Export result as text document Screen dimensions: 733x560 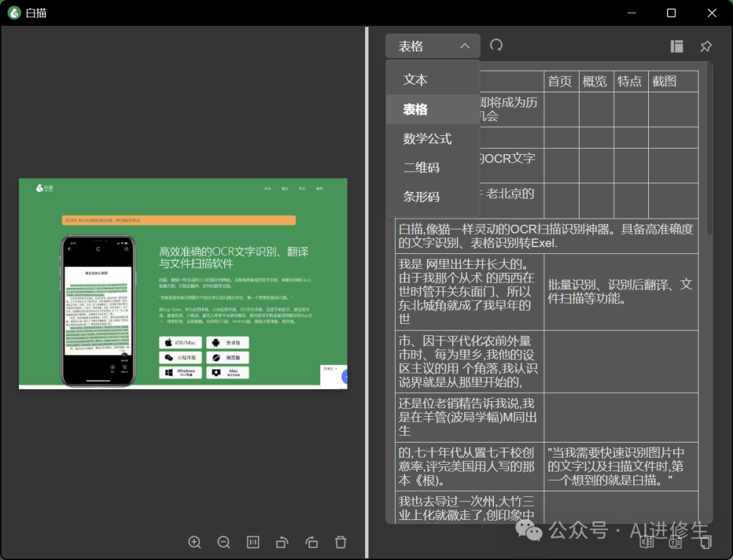676,542
